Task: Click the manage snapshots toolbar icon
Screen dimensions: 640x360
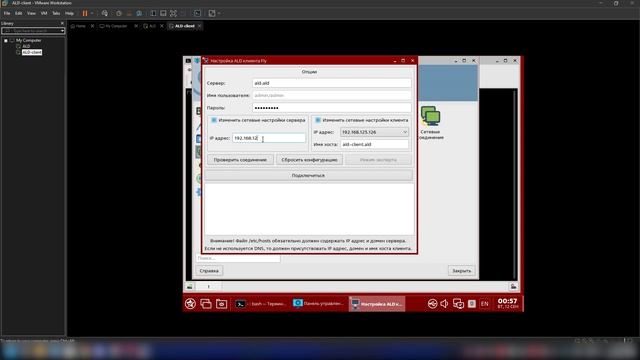Action: coord(139,13)
